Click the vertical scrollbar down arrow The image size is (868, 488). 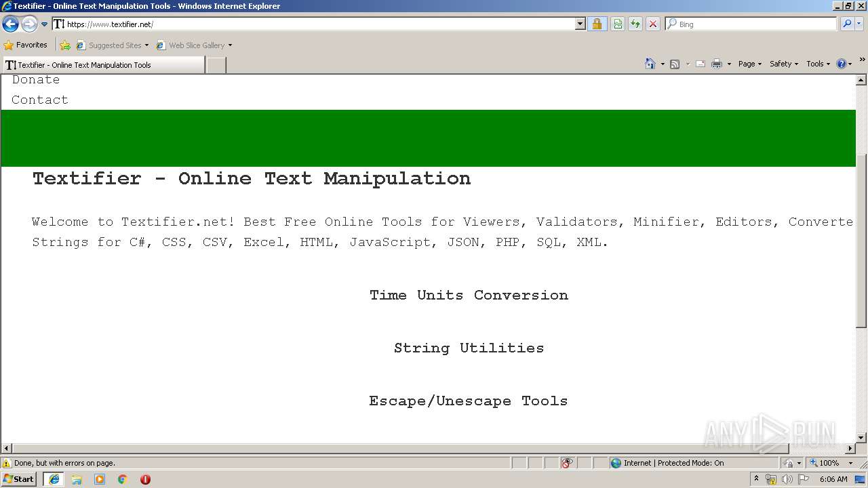click(x=861, y=438)
